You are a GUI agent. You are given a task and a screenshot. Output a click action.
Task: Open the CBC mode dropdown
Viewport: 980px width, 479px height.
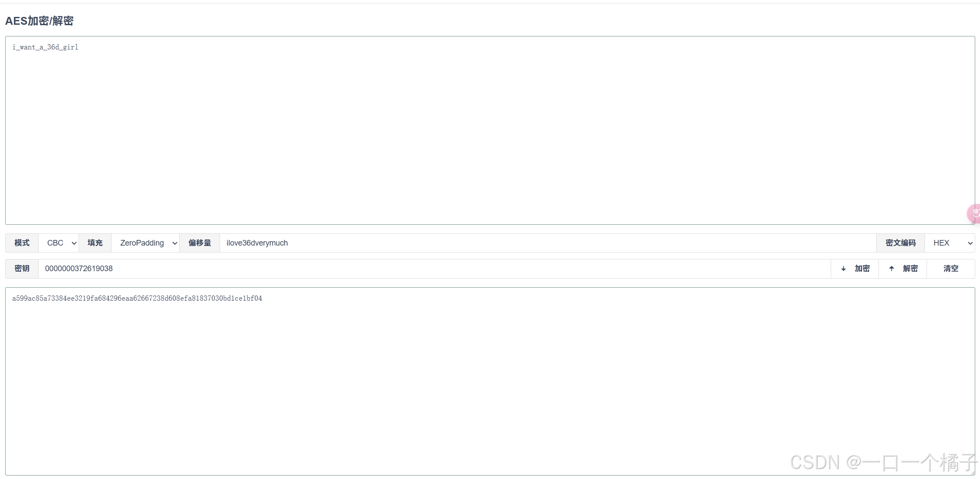tap(59, 243)
